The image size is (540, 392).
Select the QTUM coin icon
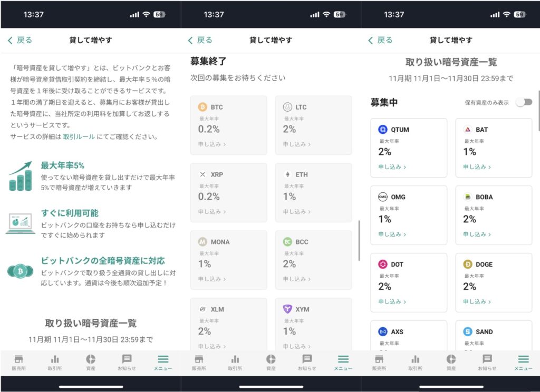click(383, 130)
